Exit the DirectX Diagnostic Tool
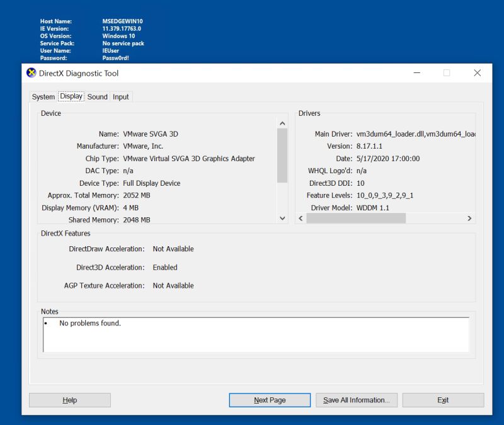Image resolution: width=504 pixels, height=425 pixels. (443, 400)
